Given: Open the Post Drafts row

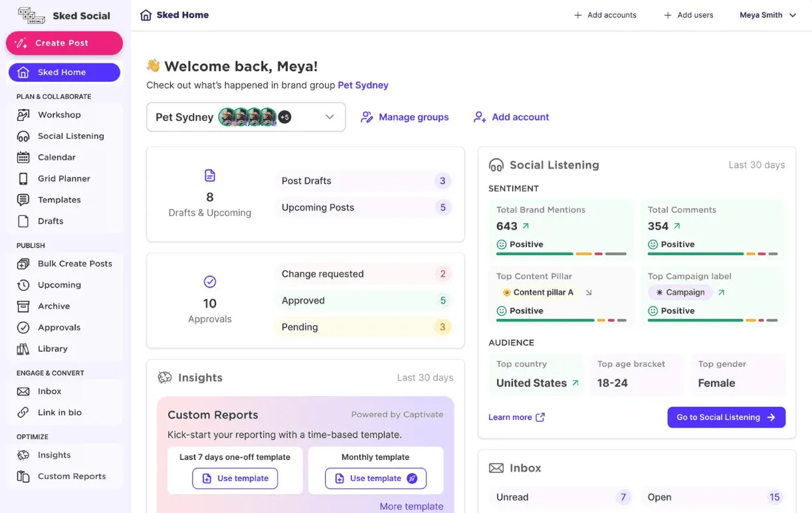Looking at the screenshot, I should (x=363, y=181).
